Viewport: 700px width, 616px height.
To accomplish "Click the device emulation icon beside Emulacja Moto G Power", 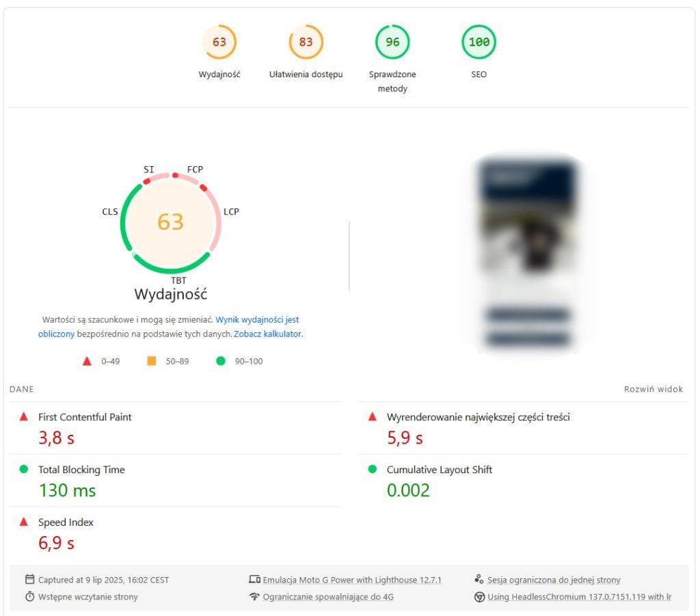I will tap(254, 579).
